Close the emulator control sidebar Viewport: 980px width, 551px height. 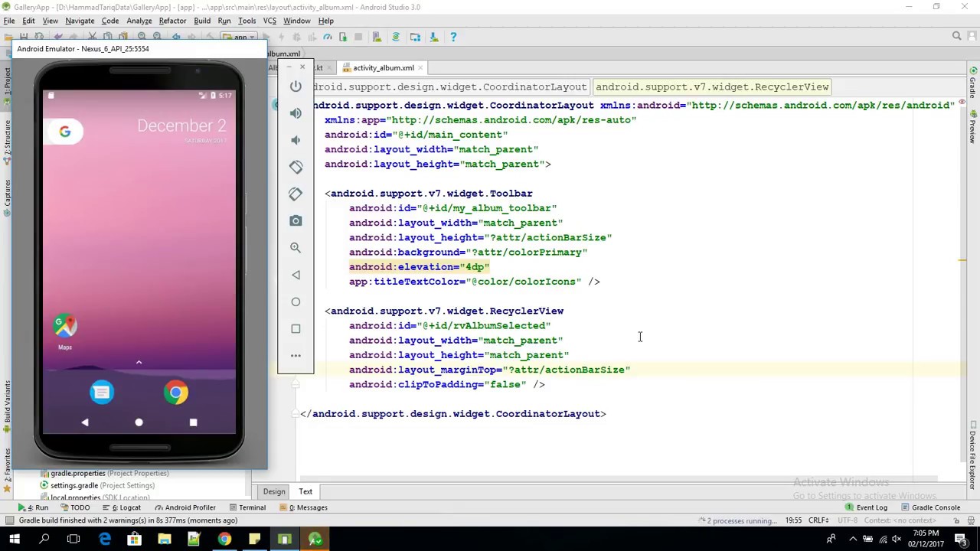pyautogui.click(x=302, y=67)
